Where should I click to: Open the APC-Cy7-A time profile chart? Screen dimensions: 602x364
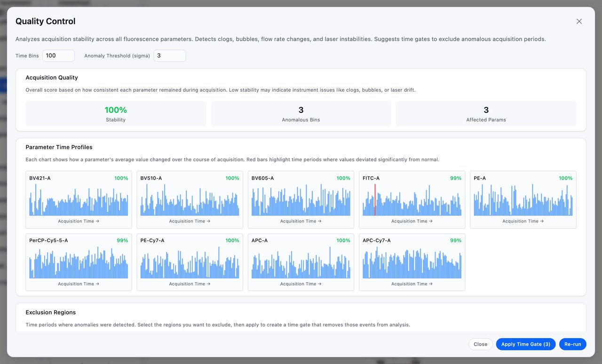point(412,262)
